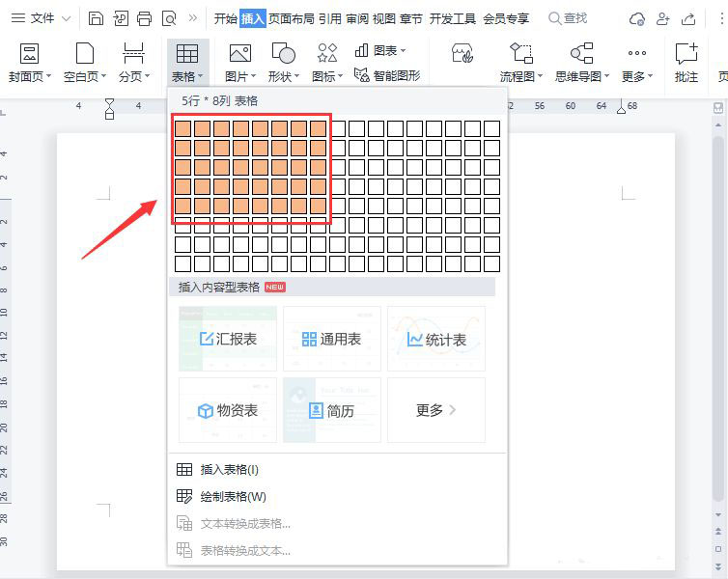Open the 思维导图 dropdown
Image resolution: width=728 pixels, height=579 pixels.
582,63
